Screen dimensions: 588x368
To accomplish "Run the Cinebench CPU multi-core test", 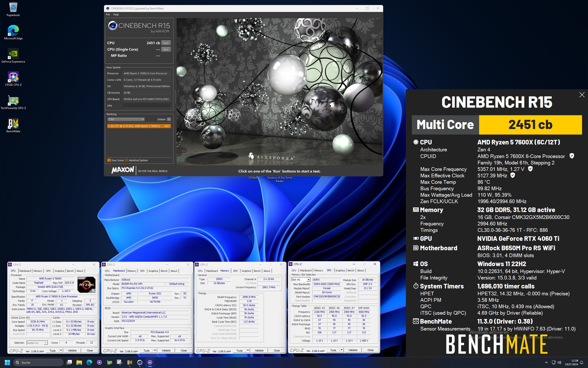I will [x=166, y=43].
